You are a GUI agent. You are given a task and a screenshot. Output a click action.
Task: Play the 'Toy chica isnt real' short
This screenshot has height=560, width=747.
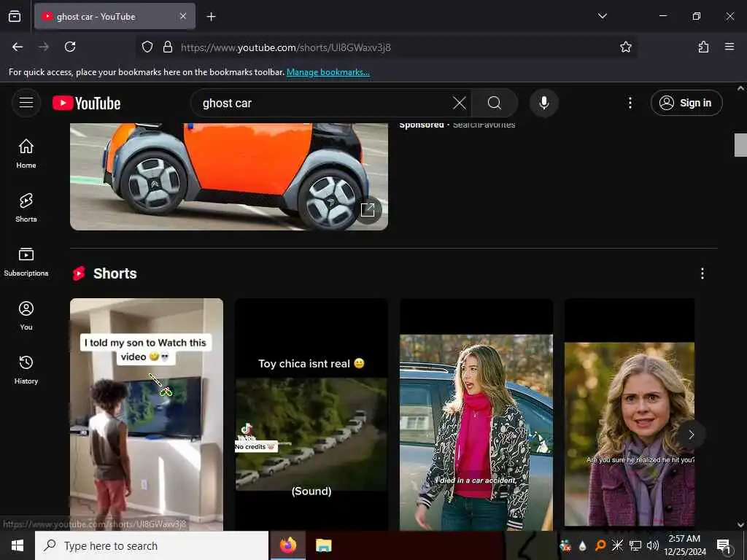[311, 414]
